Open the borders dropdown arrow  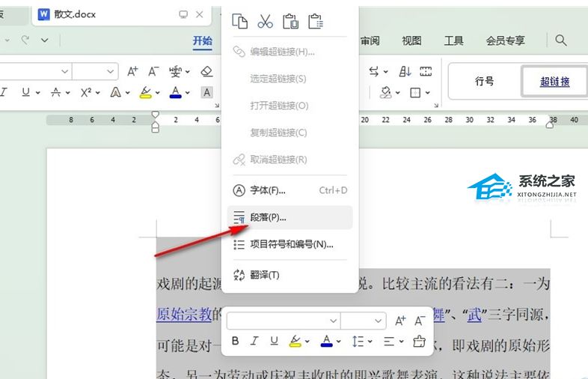click(428, 92)
